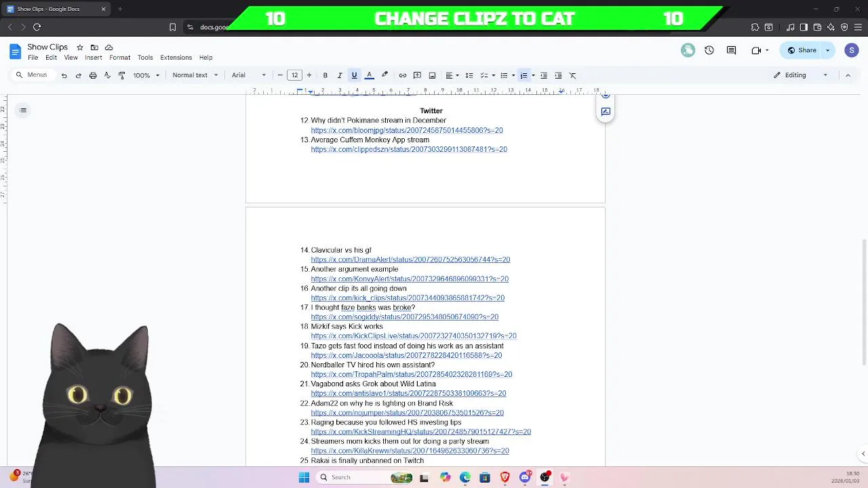Open the KickStreamingHQ status link
The image size is (868, 488).
420,432
